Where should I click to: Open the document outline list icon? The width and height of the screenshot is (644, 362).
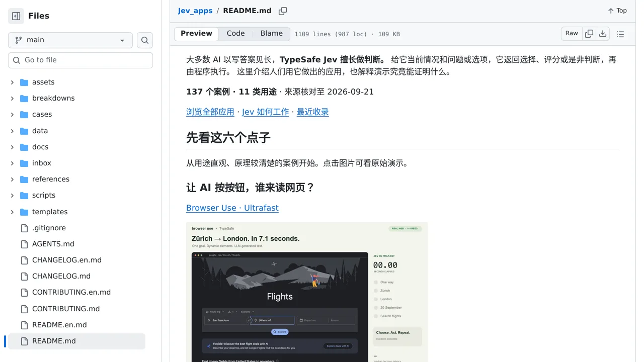(620, 34)
